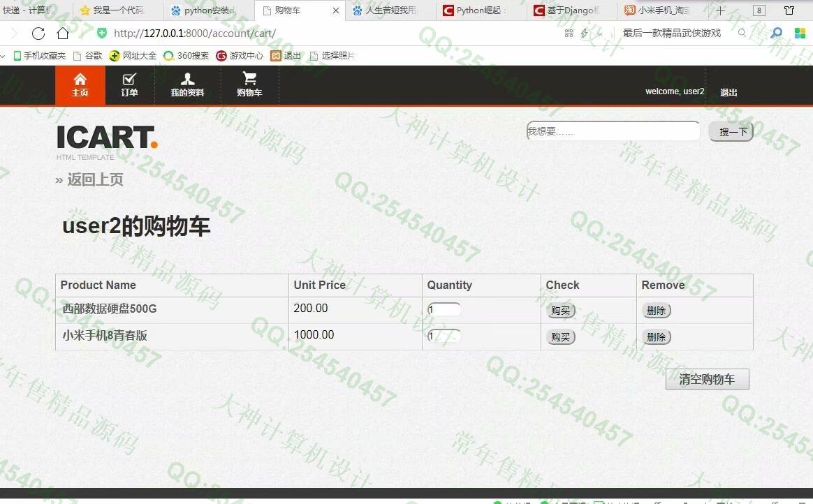Open 我的资料 profile in site navigation
This screenshot has width=813, height=504.
(x=188, y=85)
